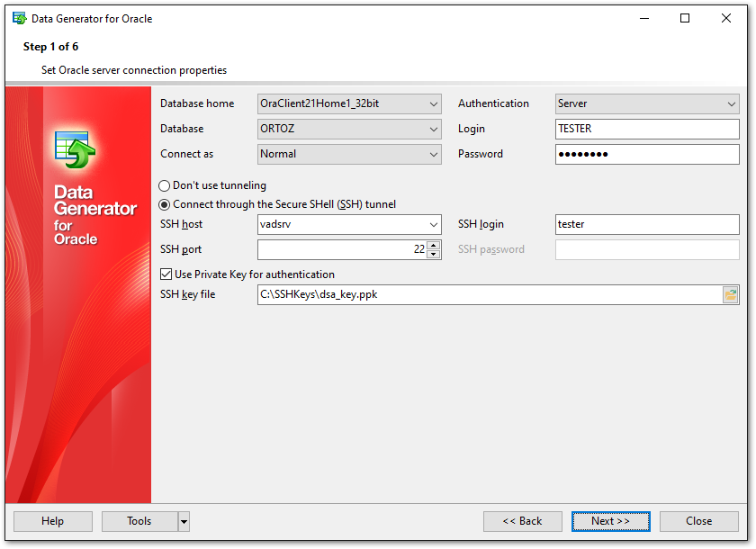Maximize the Data Generator window
The image size is (756, 549).
point(685,18)
